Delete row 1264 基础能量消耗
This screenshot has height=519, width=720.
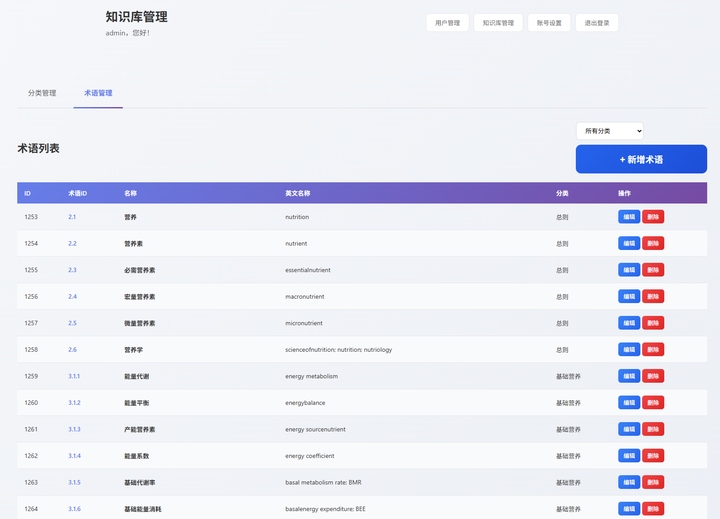click(652, 509)
